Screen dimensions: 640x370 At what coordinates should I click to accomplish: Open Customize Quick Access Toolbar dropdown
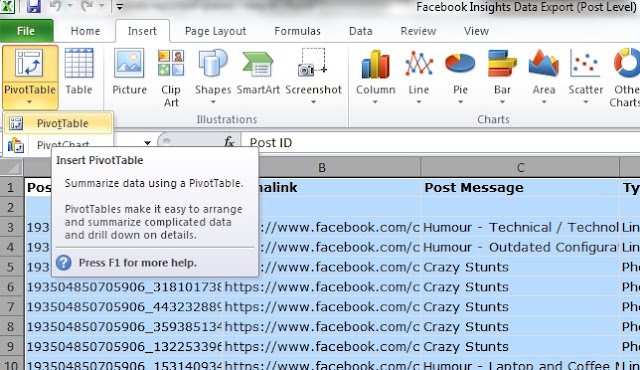click(119, 7)
